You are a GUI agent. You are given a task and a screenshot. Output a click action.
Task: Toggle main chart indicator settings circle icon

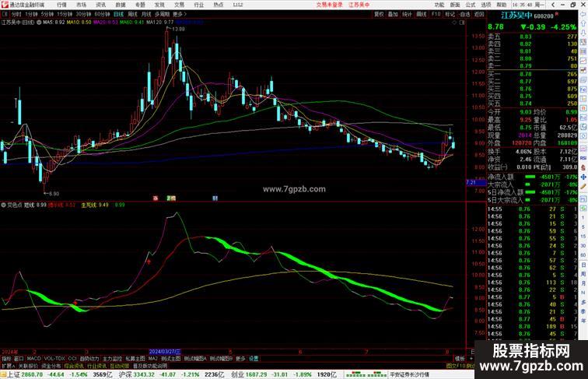click(39, 23)
